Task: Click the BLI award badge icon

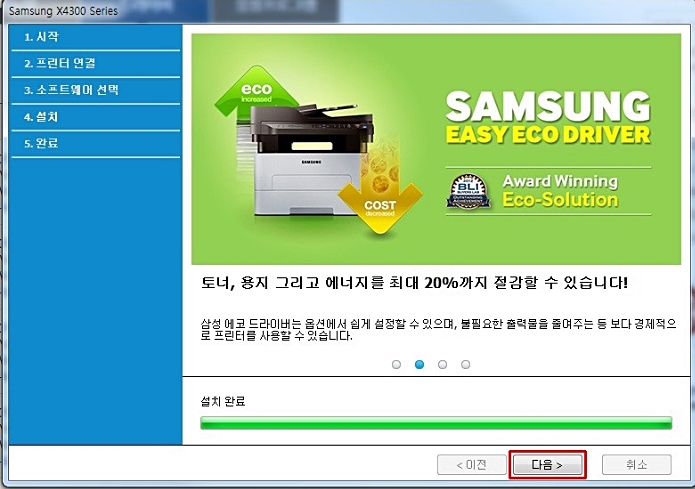Action: click(469, 191)
